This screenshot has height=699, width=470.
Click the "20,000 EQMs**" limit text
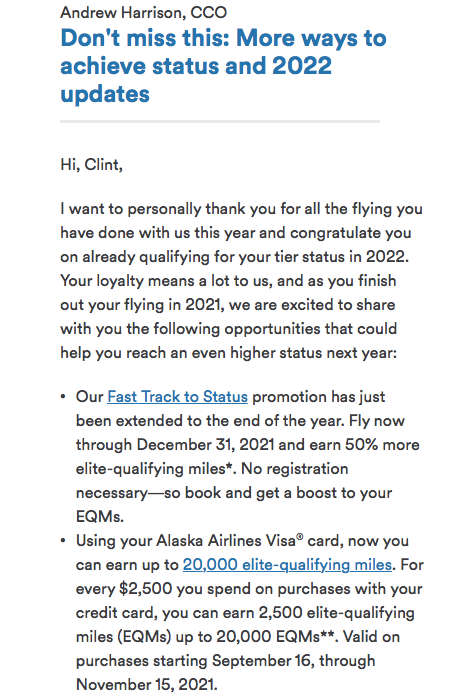click(x=273, y=637)
